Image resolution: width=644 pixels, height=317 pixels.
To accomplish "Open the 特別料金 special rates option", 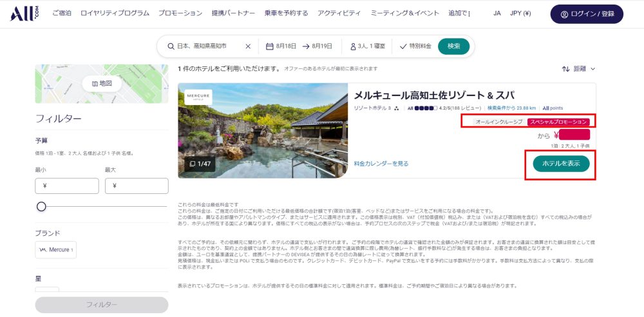I will pyautogui.click(x=415, y=46).
